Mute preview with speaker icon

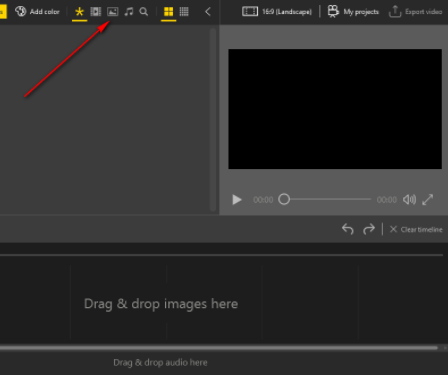coord(409,200)
